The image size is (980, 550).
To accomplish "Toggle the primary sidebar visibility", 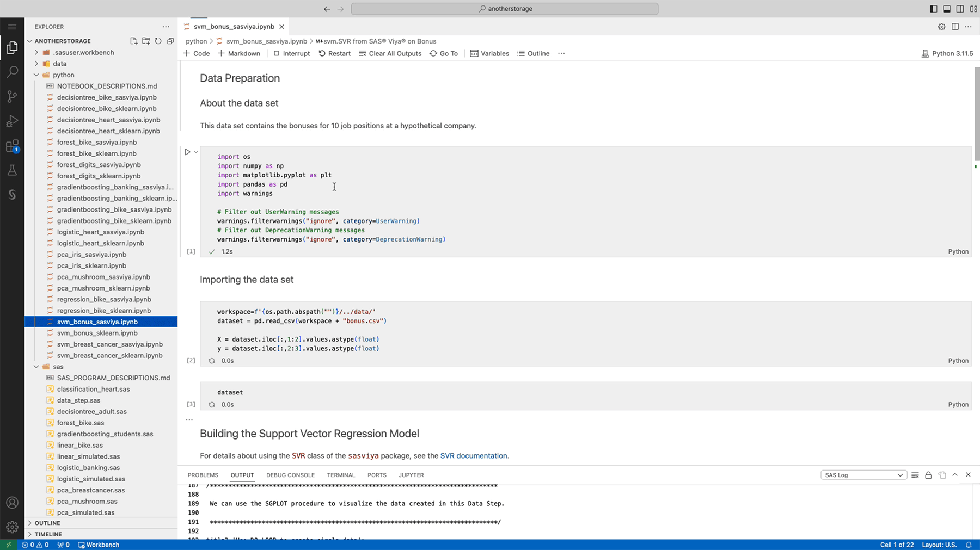I will pyautogui.click(x=932, y=9).
